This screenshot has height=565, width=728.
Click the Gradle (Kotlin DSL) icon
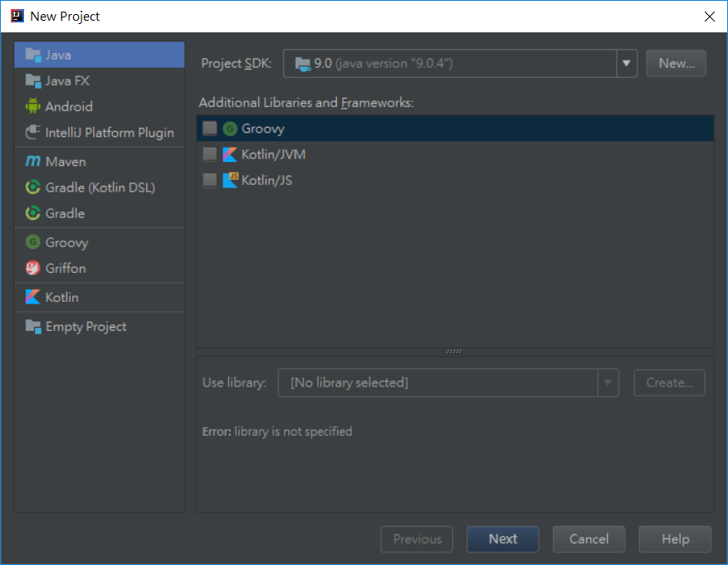tap(33, 188)
